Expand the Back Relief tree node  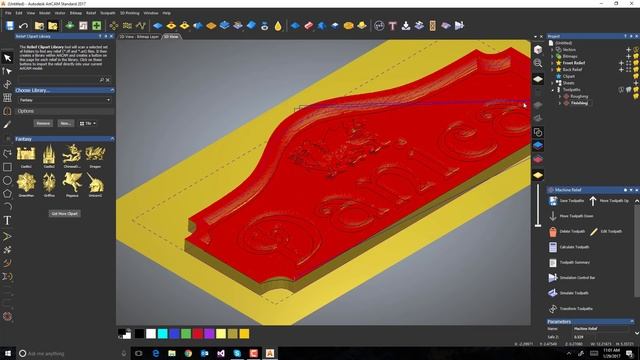tap(553, 70)
